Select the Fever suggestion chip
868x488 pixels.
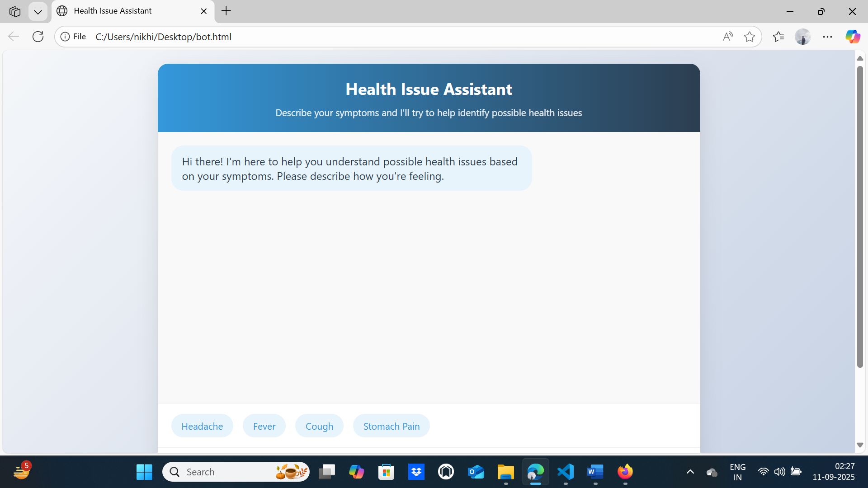[264, 426]
